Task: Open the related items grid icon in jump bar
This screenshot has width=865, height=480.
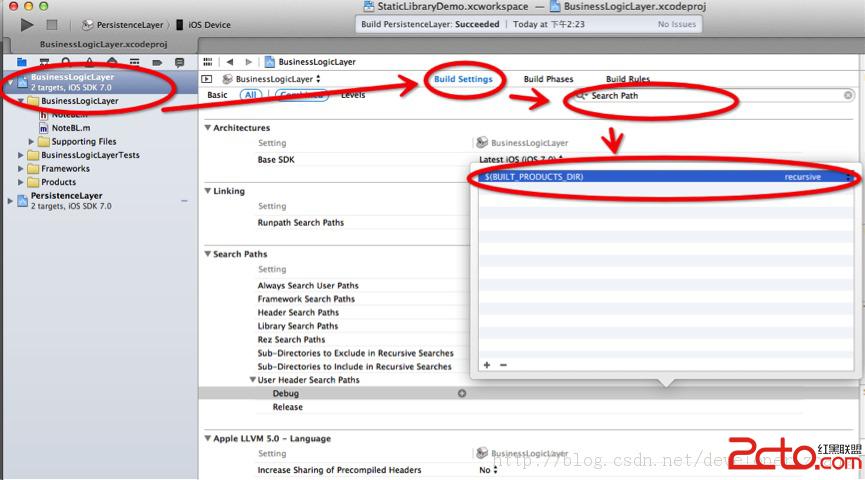Action: point(208,62)
